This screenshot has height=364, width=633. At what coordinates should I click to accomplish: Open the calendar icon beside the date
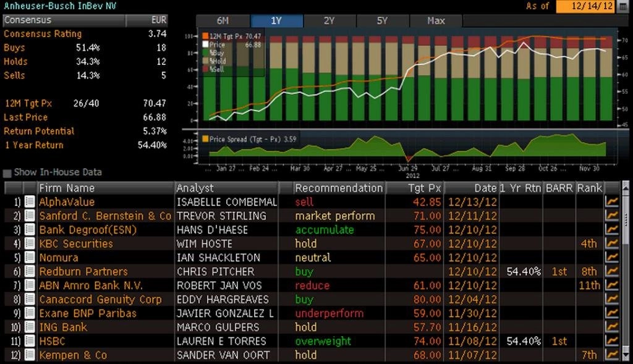[622, 6]
